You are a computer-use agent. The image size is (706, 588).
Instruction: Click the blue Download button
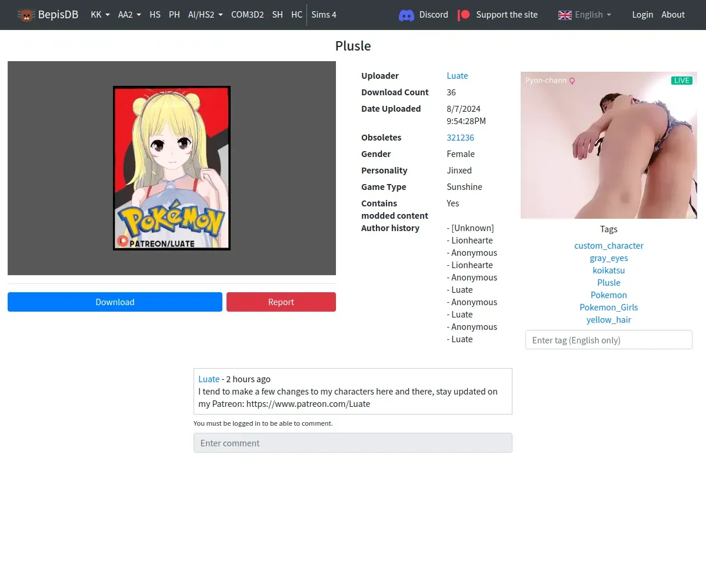coord(115,302)
